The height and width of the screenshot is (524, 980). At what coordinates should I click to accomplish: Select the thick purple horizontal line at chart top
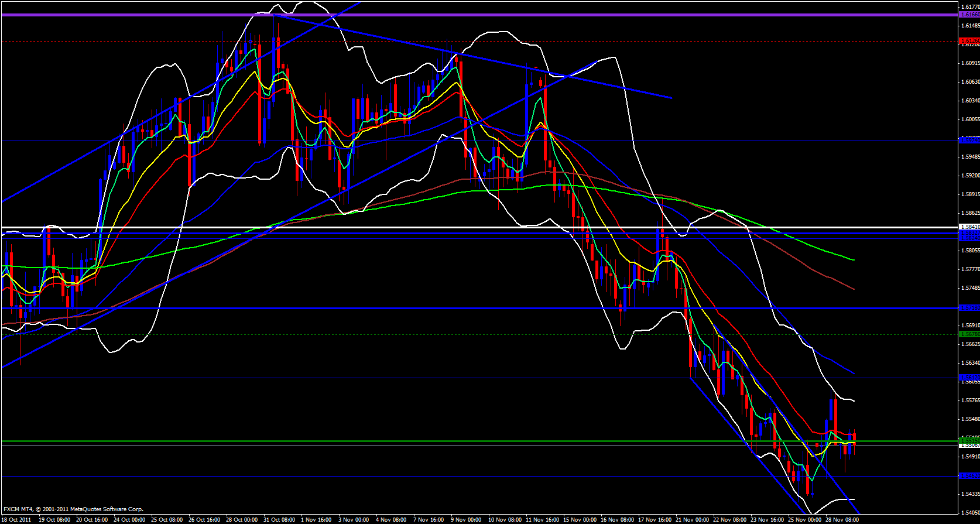click(468, 15)
